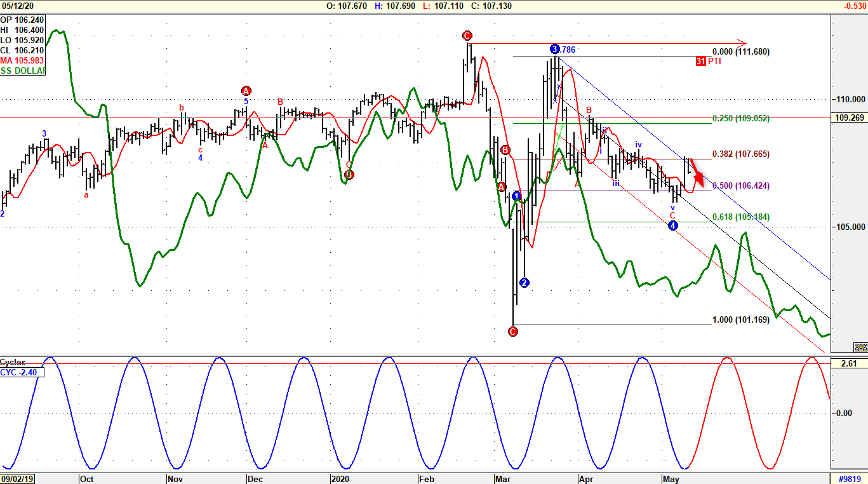Click the "0.500 (106.424)" Fibonacci label

click(741, 185)
